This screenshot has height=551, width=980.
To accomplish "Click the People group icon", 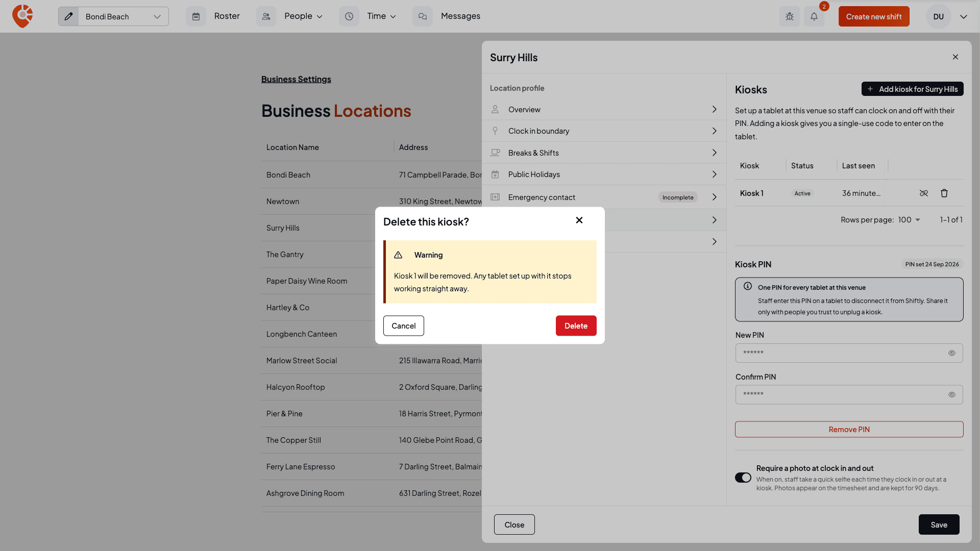I will tap(266, 16).
